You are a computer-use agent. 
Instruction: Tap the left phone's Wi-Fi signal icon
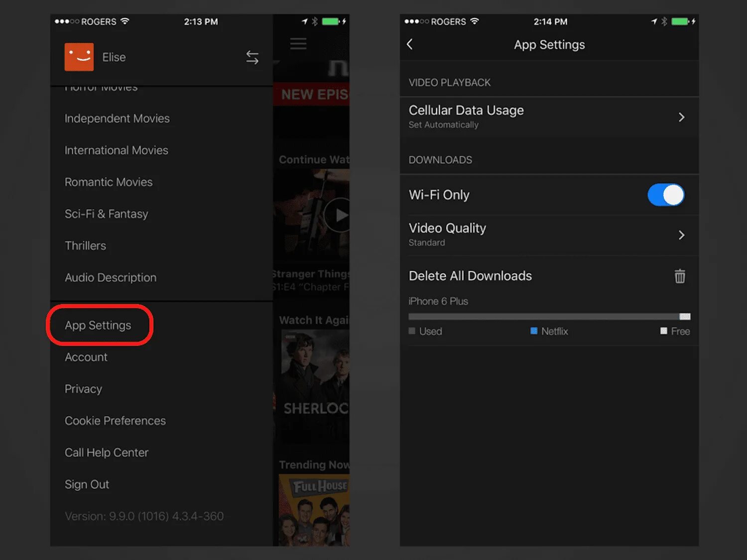click(x=125, y=21)
